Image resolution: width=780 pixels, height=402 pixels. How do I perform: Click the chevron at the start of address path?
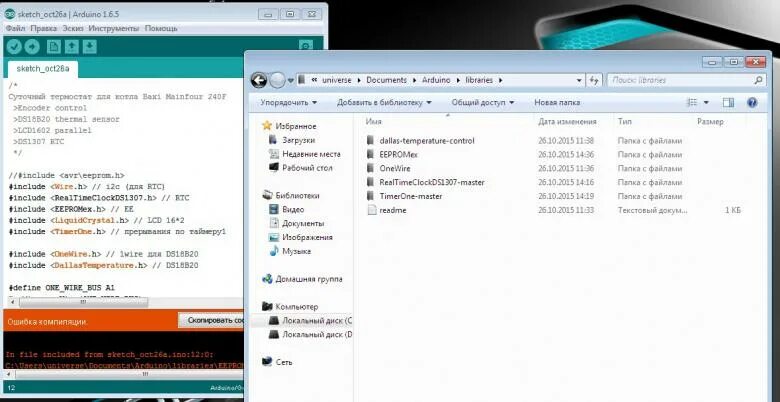[x=314, y=80]
